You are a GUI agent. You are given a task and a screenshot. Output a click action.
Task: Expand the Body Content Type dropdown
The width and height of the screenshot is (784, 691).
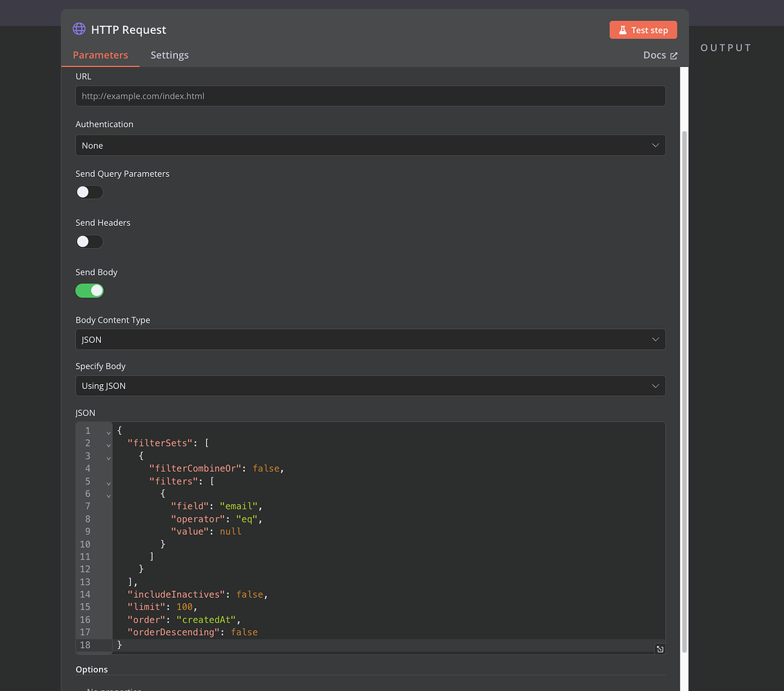370,340
